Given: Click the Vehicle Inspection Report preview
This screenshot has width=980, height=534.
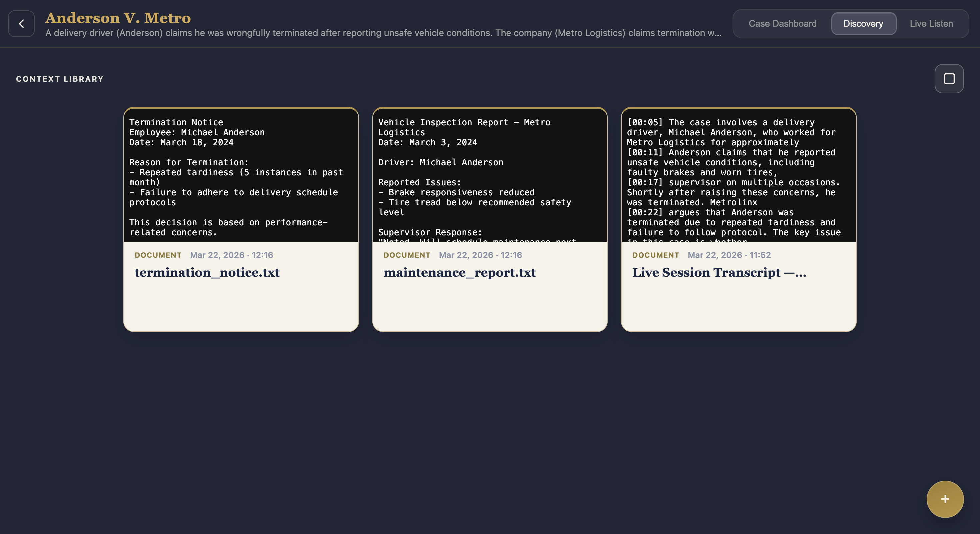Looking at the screenshot, I should click(x=490, y=177).
